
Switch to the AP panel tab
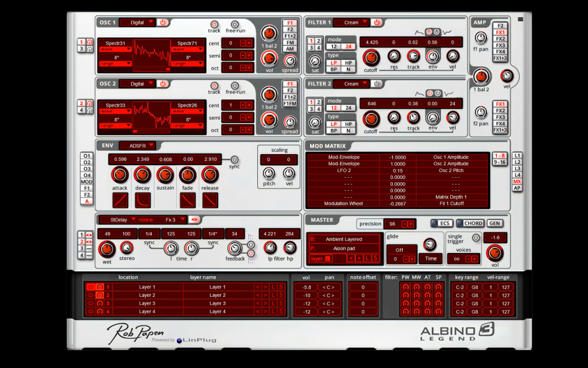click(x=517, y=188)
